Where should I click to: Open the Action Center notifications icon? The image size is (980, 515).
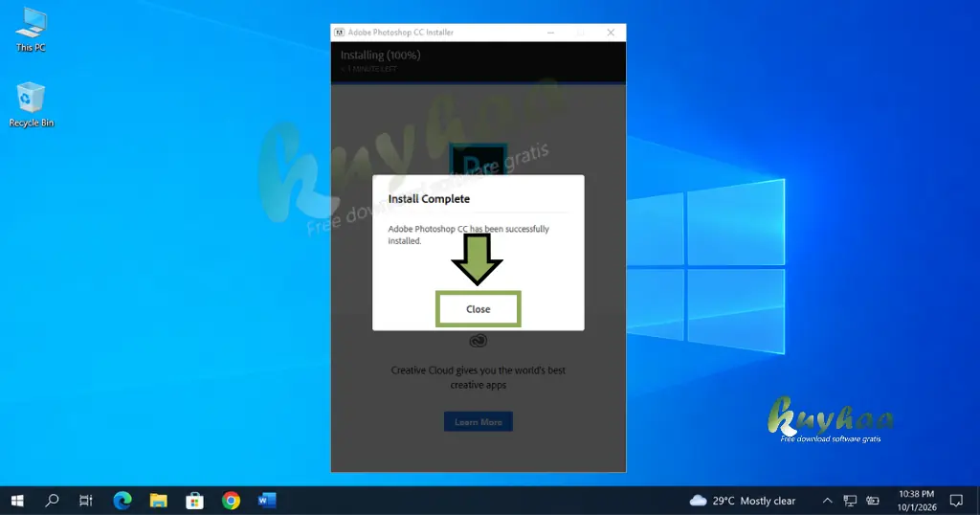tap(956, 501)
